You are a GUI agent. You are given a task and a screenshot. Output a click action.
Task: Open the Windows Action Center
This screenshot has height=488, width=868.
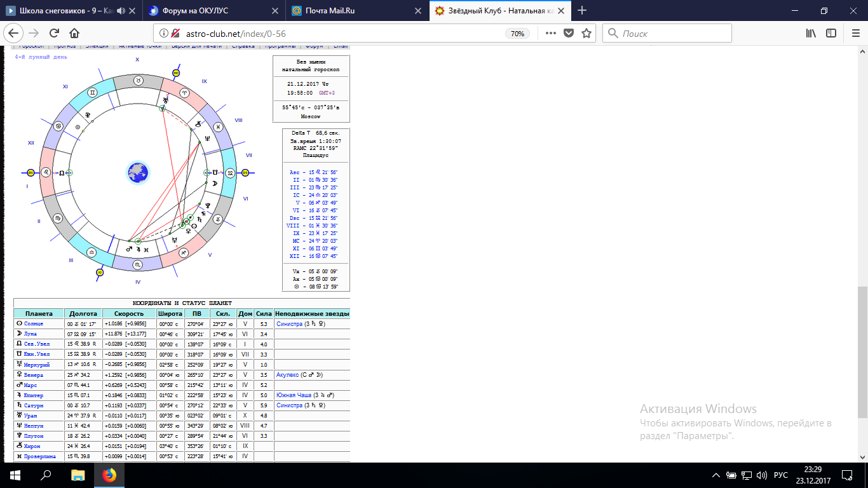pyautogui.click(x=847, y=475)
